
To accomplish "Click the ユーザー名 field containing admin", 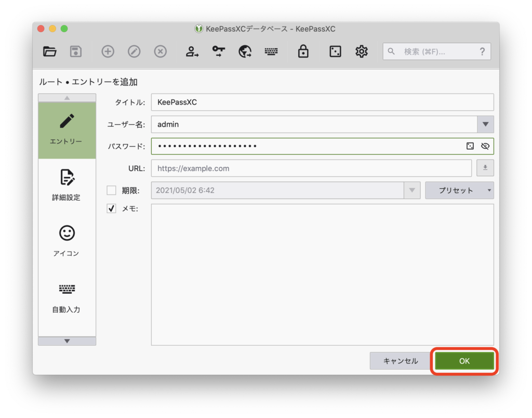I will (x=314, y=124).
